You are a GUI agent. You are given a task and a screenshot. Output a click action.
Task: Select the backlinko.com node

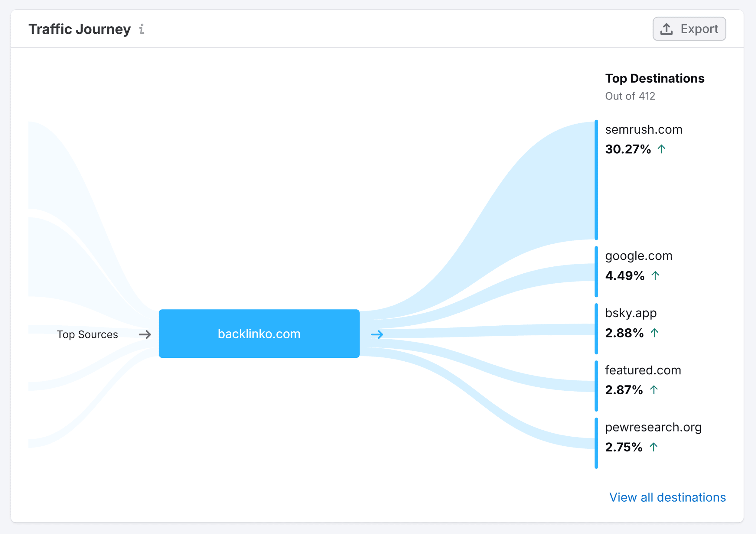tap(259, 334)
